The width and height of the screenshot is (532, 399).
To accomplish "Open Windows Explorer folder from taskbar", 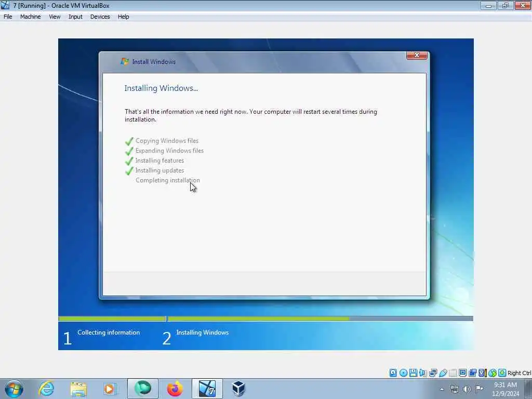I will point(78,389).
